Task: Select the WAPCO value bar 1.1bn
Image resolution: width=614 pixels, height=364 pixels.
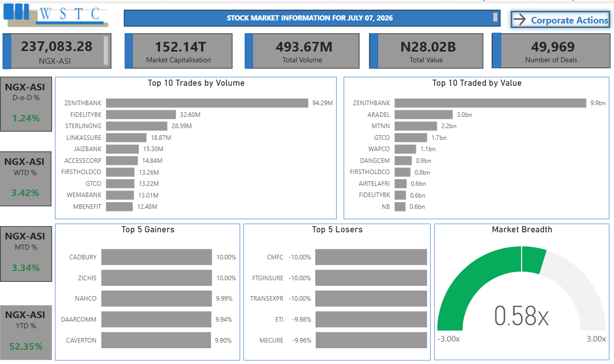Action: (405, 149)
